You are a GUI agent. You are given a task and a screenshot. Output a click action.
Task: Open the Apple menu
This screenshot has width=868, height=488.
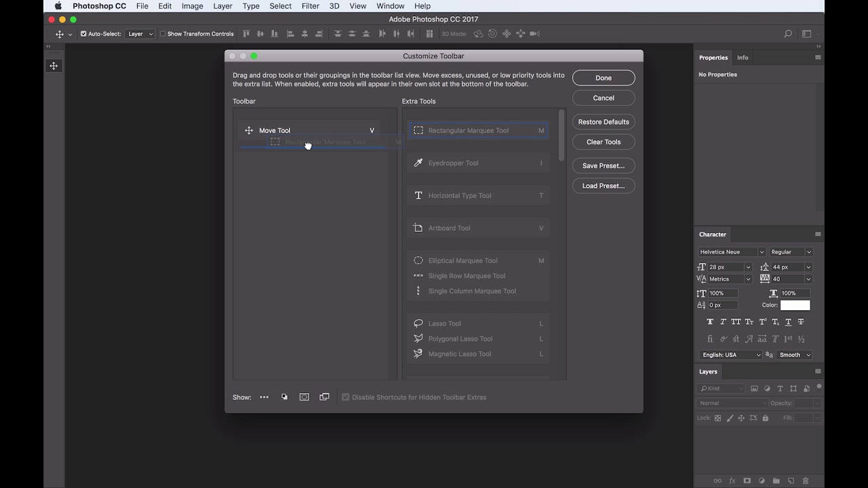pos(58,6)
